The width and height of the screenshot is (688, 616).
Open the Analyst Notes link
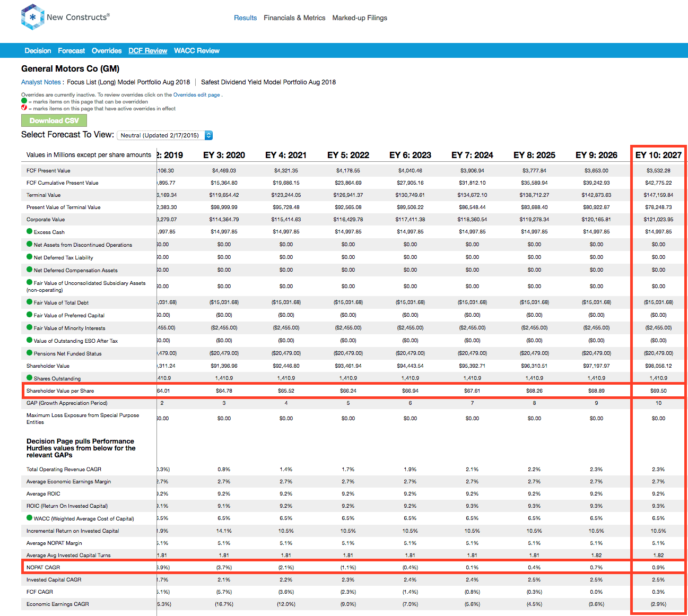coord(41,82)
